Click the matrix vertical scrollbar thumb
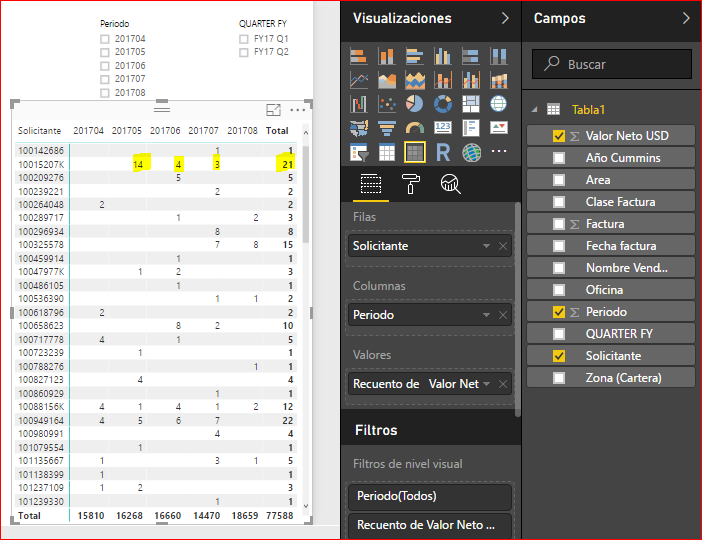Image resolution: width=702 pixels, height=540 pixels. pyautogui.click(x=306, y=193)
